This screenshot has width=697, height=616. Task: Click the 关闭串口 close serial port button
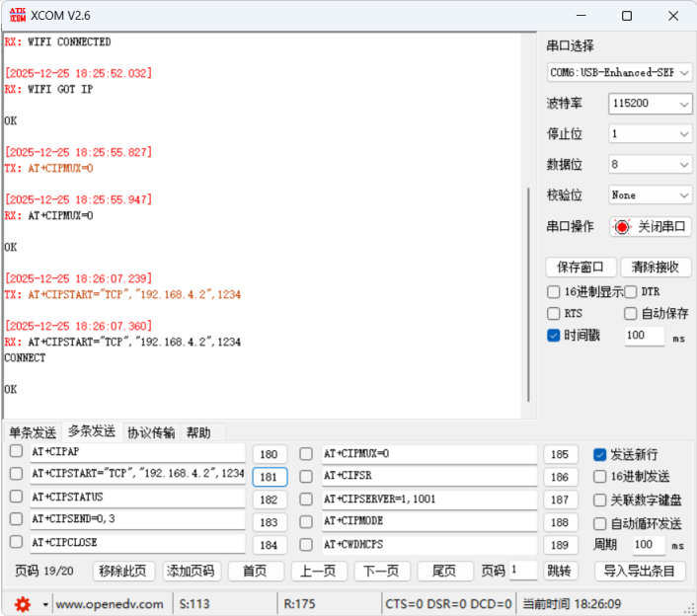point(651,227)
